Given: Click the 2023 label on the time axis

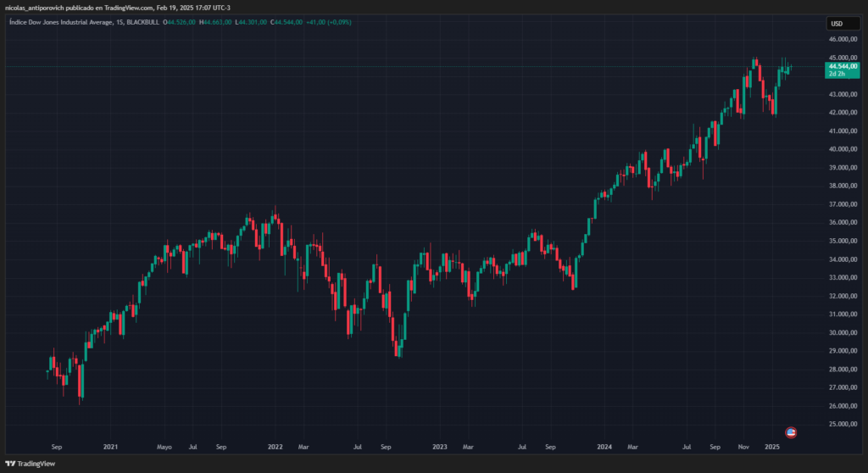Looking at the screenshot, I should 440,447.
